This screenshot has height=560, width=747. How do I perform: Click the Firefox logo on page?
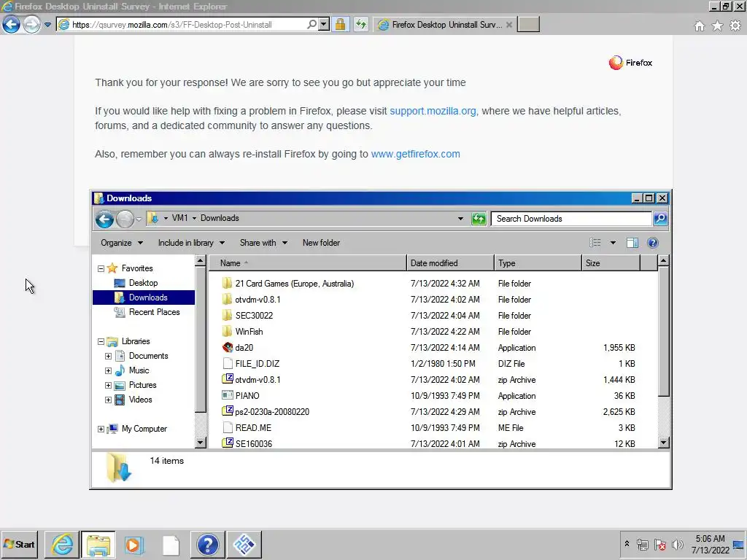[630, 63]
